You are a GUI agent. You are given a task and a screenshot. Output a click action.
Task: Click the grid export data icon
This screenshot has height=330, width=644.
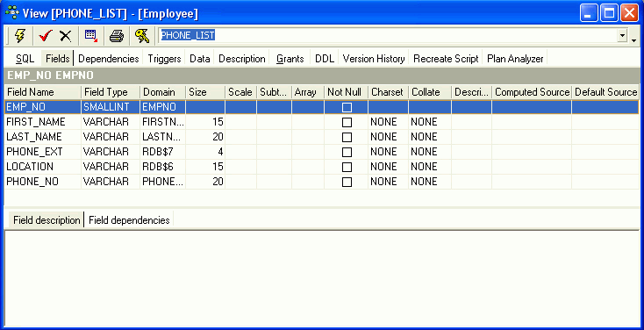(x=91, y=36)
